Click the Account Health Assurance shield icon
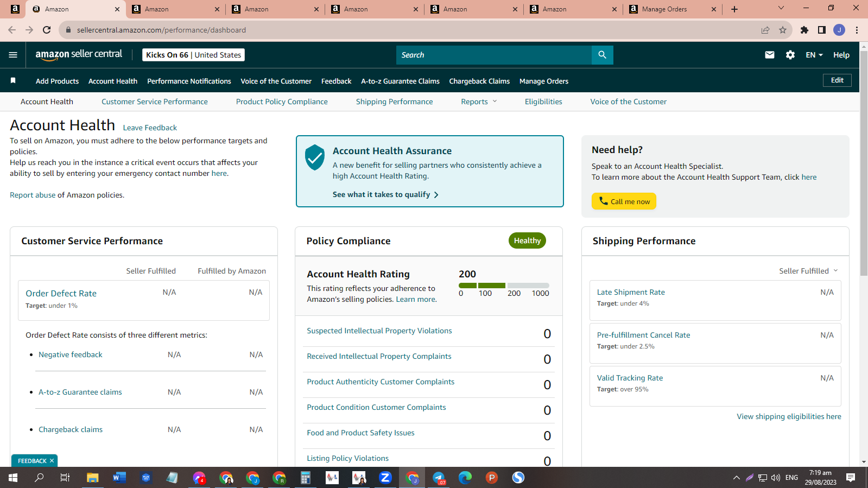Screen dimensions: 868x488 coord(315,157)
